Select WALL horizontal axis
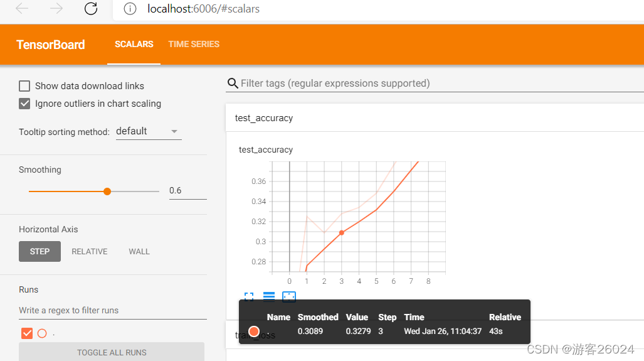This screenshot has height=361, width=644. coord(139,252)
